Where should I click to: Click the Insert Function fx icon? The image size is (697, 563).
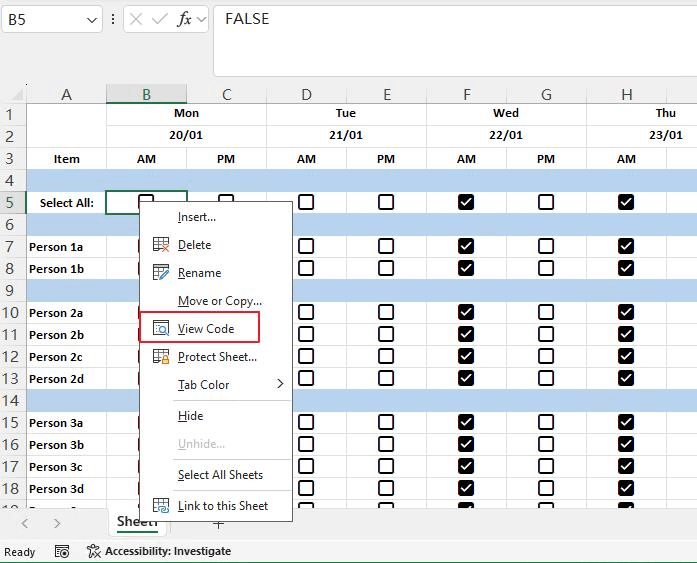click(x=184, y=19)
